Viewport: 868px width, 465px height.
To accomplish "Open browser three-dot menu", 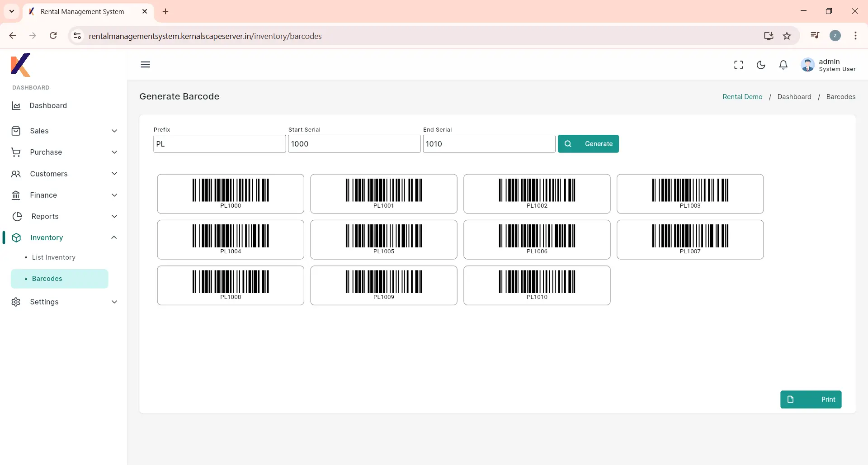I will pos(855,36).
